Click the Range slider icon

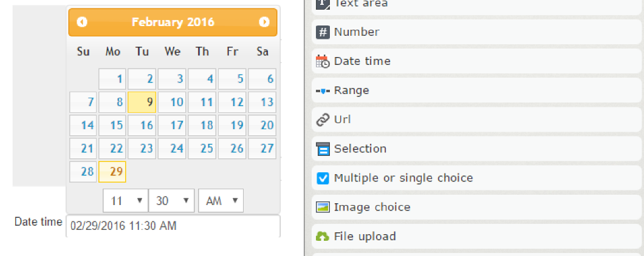tap(323, 90)
